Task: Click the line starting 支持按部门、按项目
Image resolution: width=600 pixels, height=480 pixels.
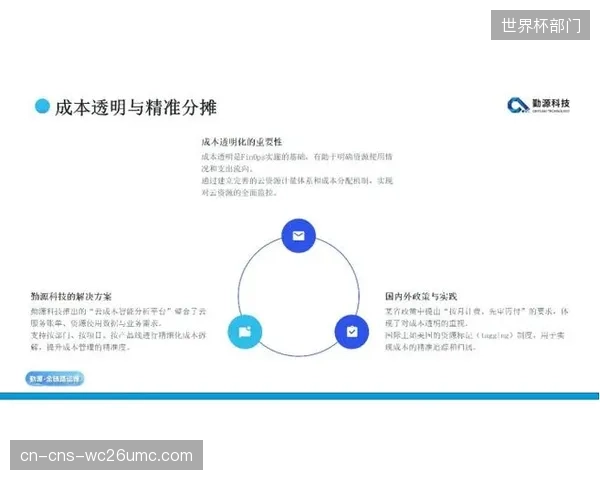Action: (x=118, y=335)
